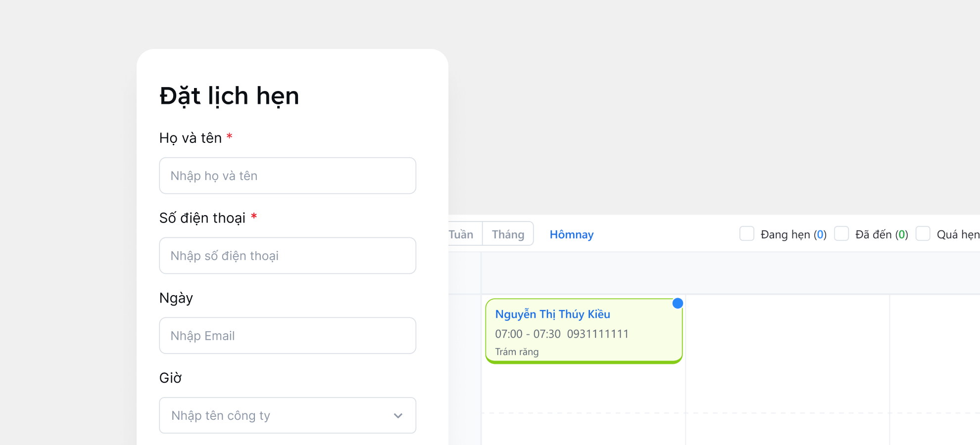Enable the Đã đến checkbox
The image size is (980, 445).
click(841, 234)
